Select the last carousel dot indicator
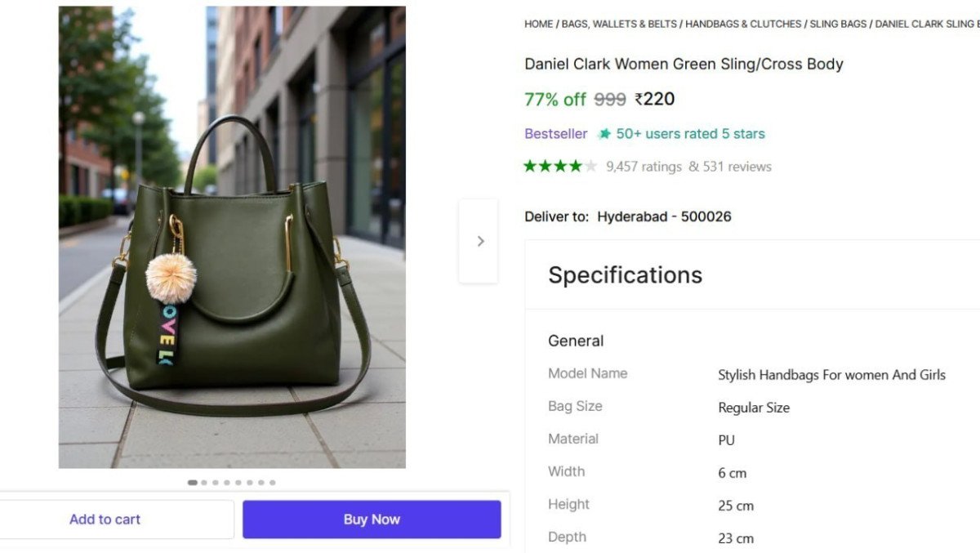980x553 pixels. click(x=273, y=483)
